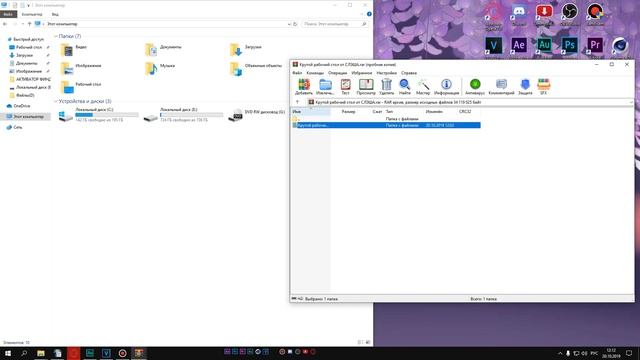Open the OBS Studio desktop shortcut
Screen dimensions: 640x360
pos(569,16)
